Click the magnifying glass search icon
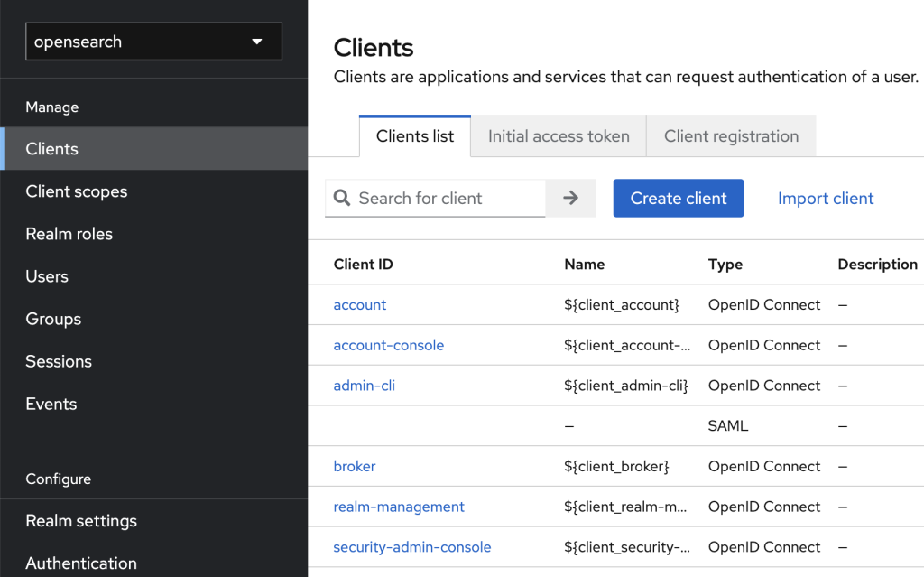Viewport: 924px width, 577px height. click(x=342, y=198)
